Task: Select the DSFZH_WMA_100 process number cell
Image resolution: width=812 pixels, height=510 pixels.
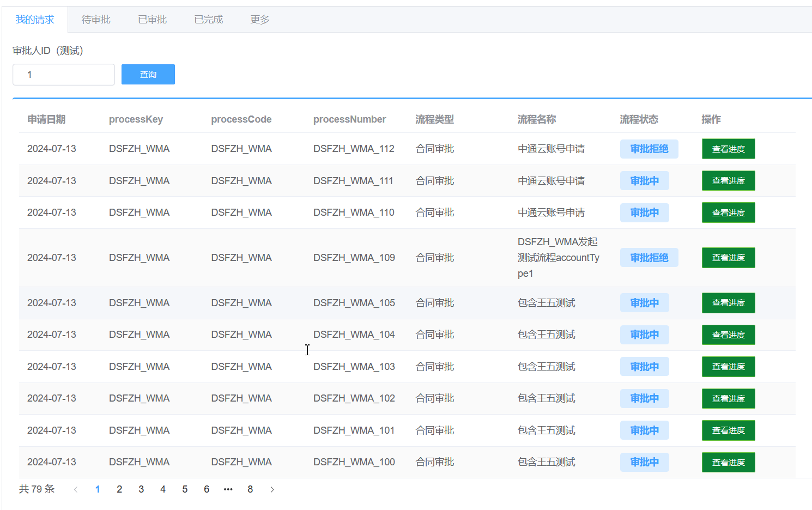Action: pos(354,462)
